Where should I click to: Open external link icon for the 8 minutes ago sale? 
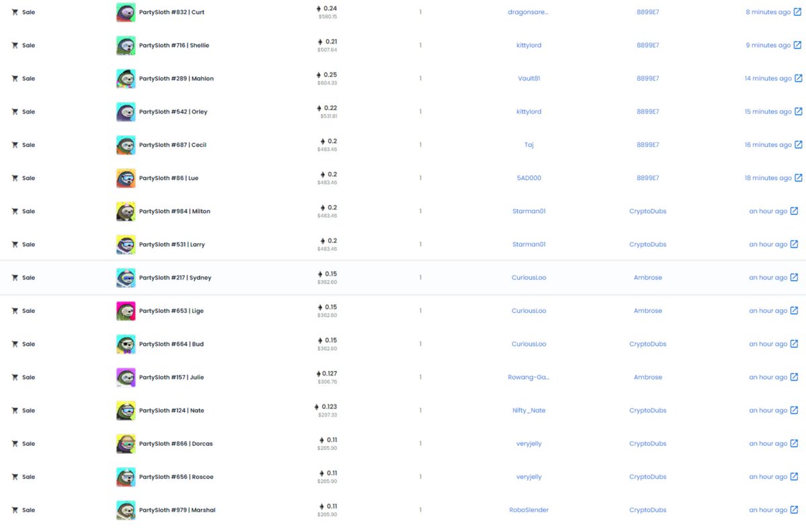(x=798, y=12)
